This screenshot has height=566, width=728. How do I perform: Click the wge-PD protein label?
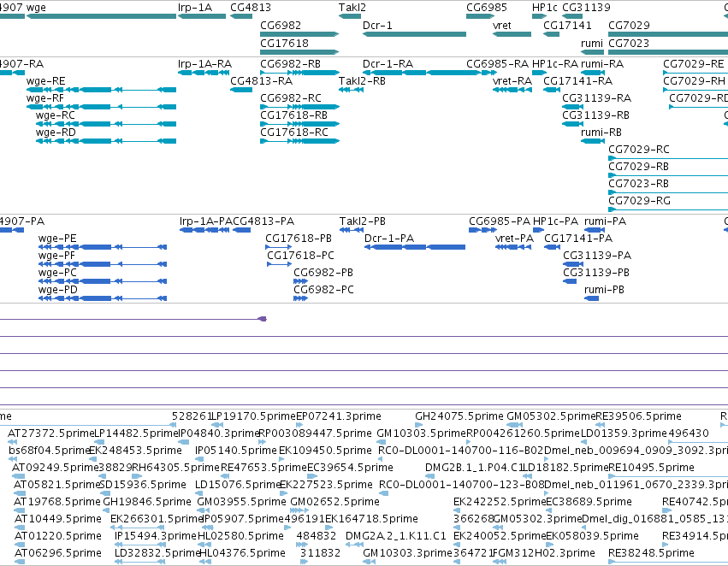pos(57,290)
